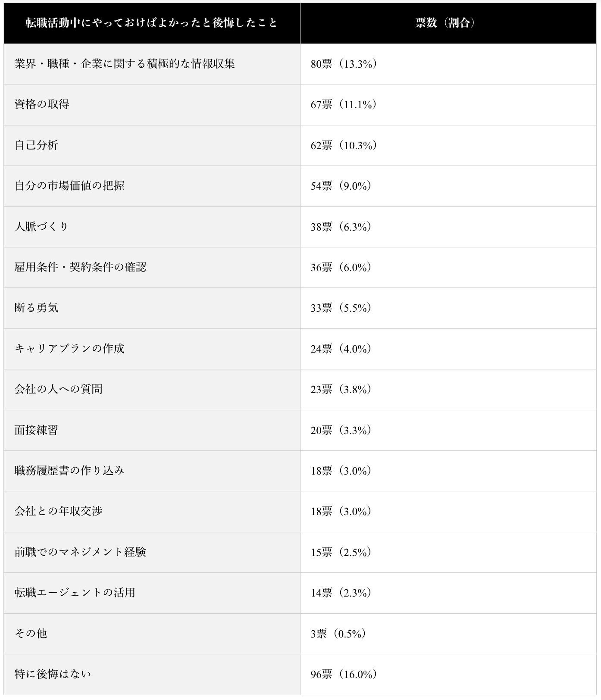Select the 自己分析 row label
601x700 pixels.
(36, 145)
